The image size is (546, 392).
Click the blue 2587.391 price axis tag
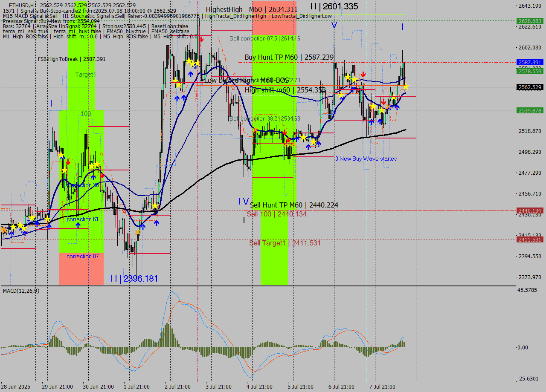pyautogui.click(x=529, y=62)
